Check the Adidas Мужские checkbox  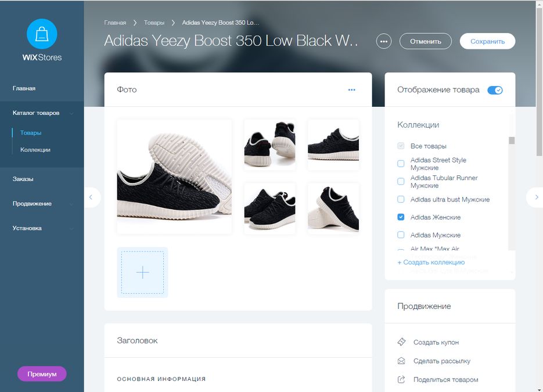(x=401, y=235)
